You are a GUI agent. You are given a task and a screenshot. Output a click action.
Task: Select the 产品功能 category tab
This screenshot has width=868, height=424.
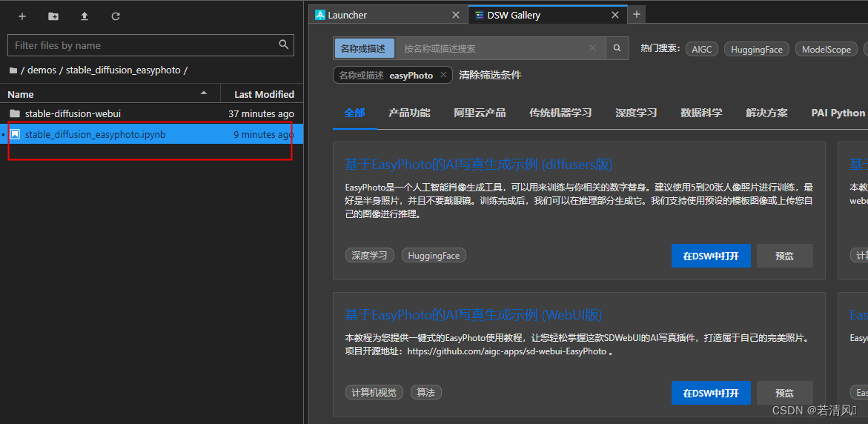click(x=409, y=113)
